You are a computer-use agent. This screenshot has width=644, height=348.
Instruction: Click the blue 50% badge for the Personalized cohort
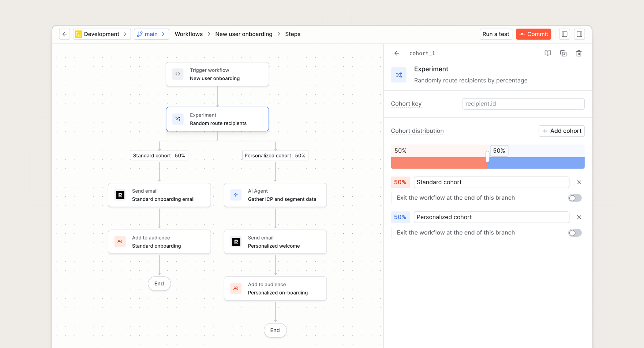pos(400,217)
